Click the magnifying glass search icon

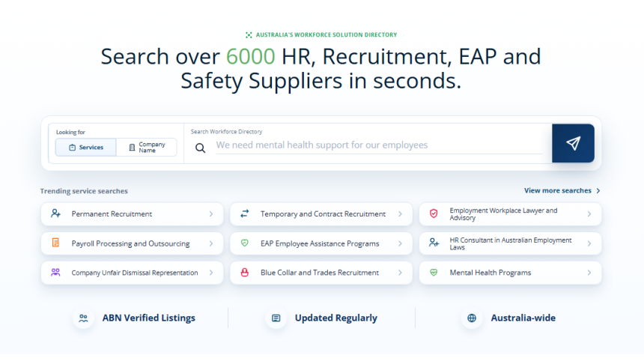point(200,148)
